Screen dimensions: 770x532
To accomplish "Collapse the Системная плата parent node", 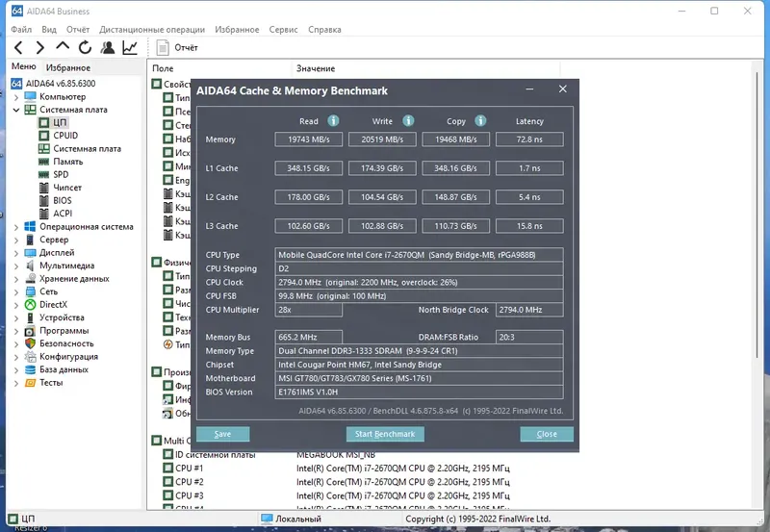I will (x=16, y=110).
